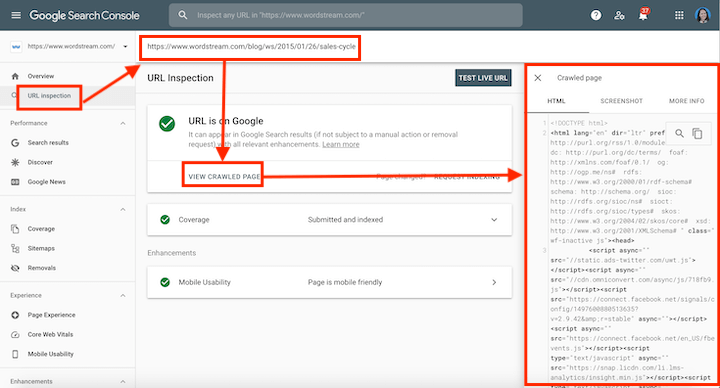The image size is (720, 388).
Task: Click 'Submitted and indexed' status text
Action: (x=345, y=220)
